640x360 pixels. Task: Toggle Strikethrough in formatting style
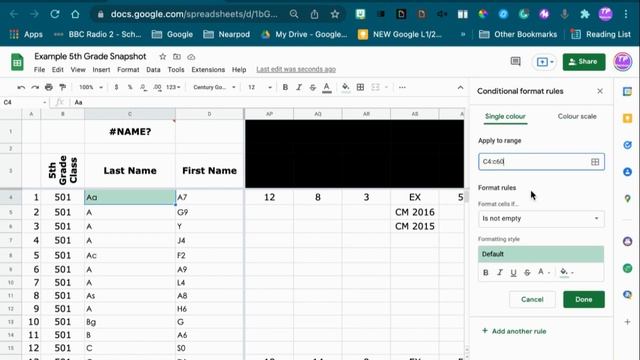tap(527, 272)
